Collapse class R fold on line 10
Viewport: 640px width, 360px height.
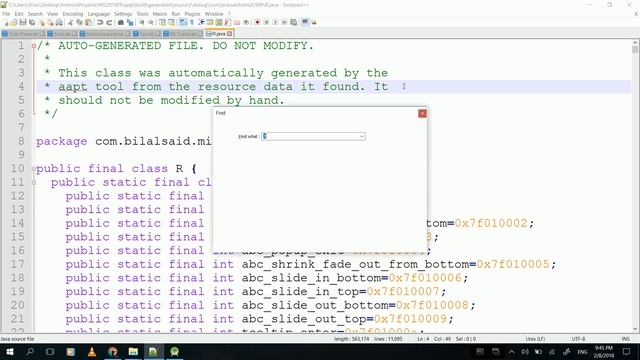34,169
